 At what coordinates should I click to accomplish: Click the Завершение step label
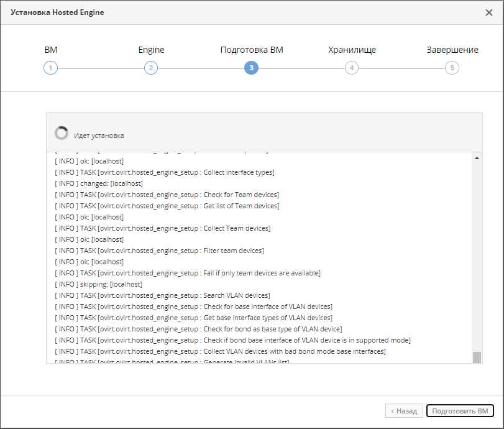pos(452,50)
